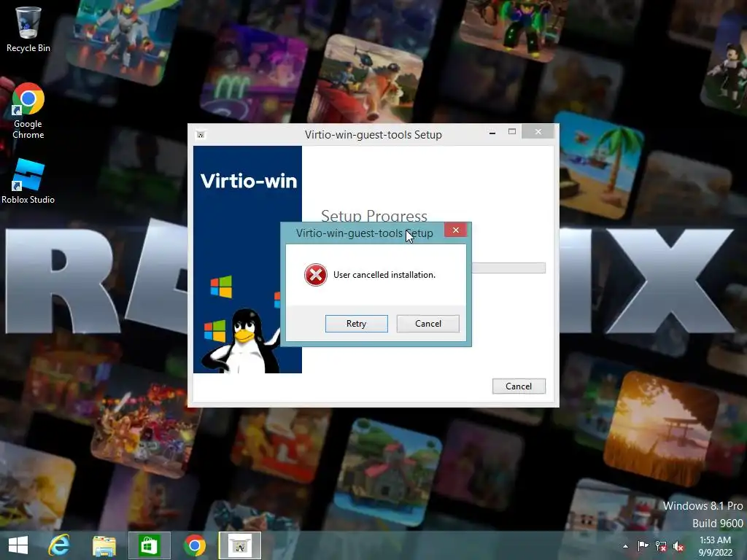
Task: Click the Virtio-win banner logo text
Action: [249, 181]
